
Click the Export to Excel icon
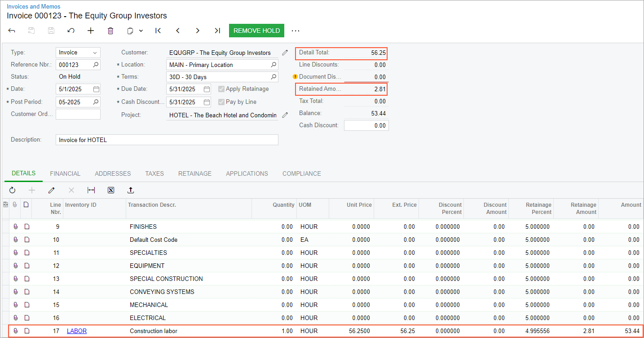pos(111,190)
